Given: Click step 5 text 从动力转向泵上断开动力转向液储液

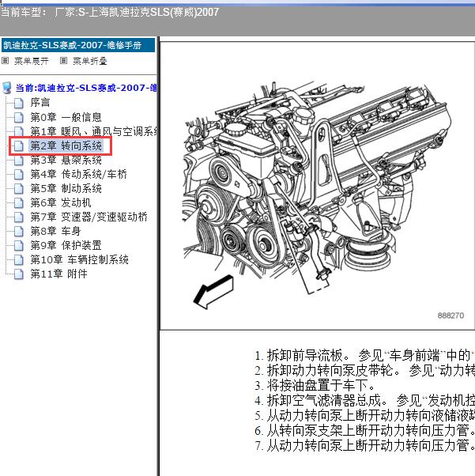Looking at the screenshot, I should pyautogui.click(x=371, y=416).
